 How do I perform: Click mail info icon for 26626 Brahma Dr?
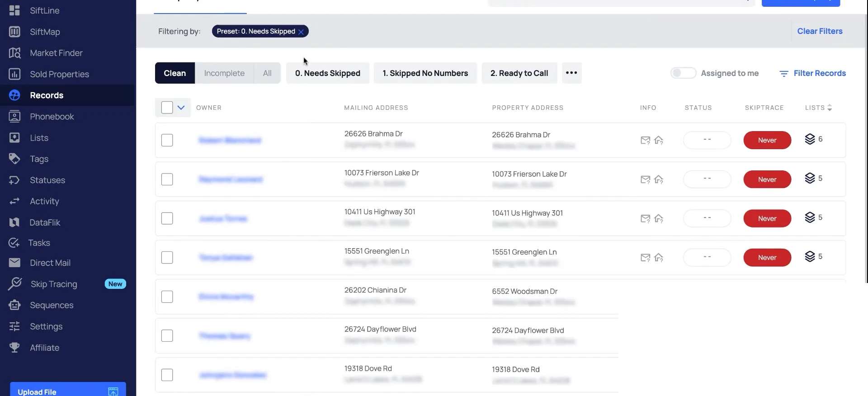(x=645, y=141)
